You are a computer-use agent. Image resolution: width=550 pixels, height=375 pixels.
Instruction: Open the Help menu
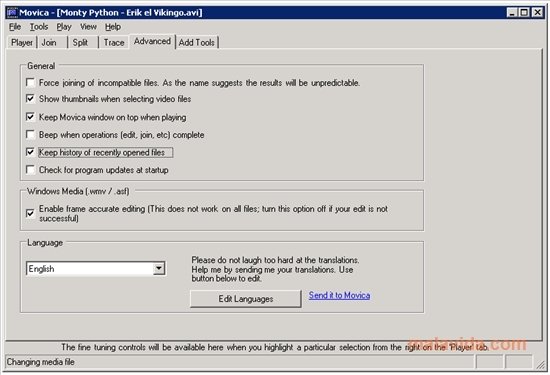(x=113, y=27)
